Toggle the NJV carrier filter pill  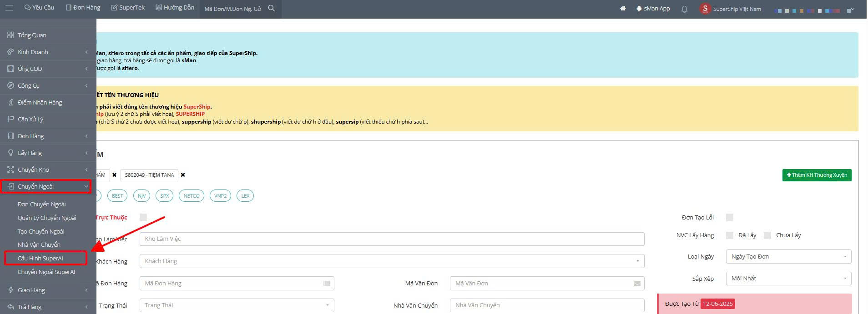pos(141,196)
